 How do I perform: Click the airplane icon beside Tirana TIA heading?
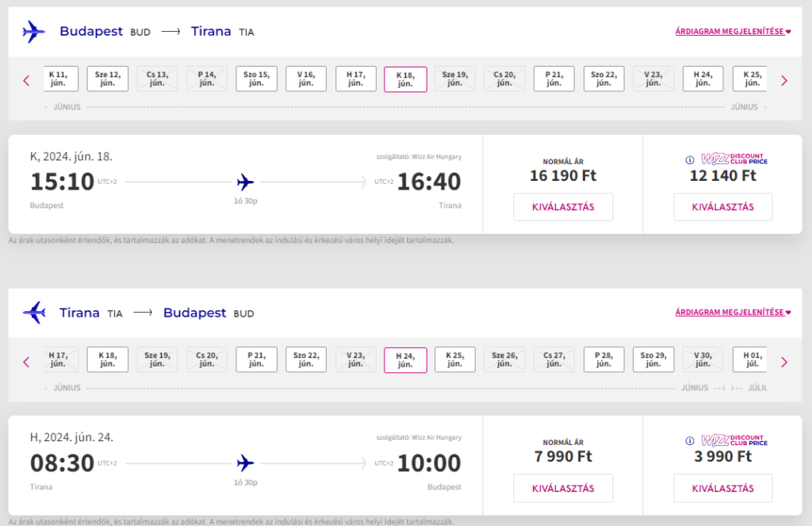pos(34,313)
